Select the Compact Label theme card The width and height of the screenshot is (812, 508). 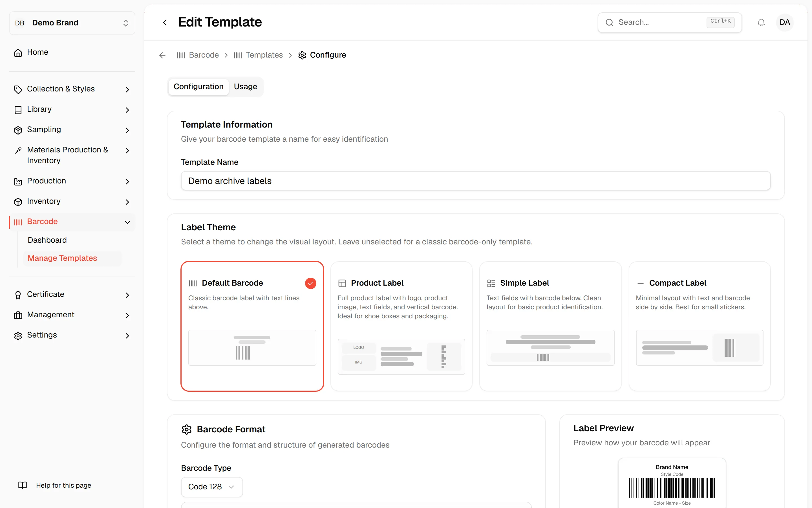[x=700, y=326]
